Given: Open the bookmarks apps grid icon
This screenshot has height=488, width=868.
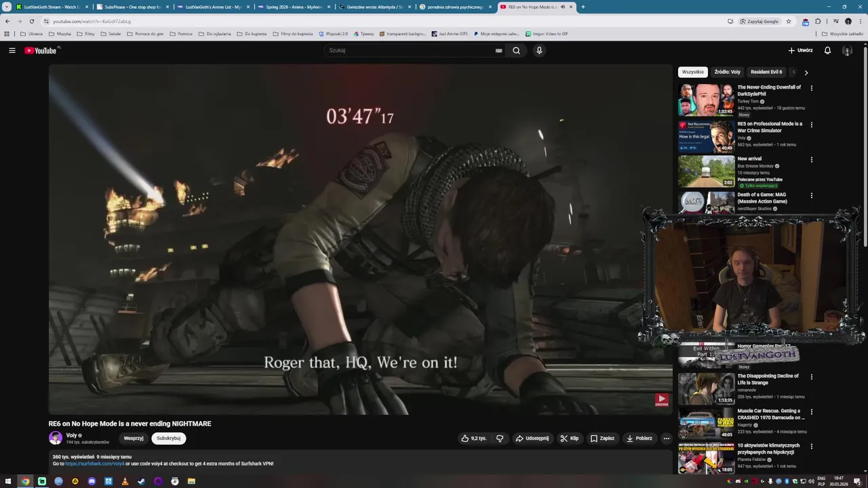Looking at the screenshot, I should pos(7,33).
